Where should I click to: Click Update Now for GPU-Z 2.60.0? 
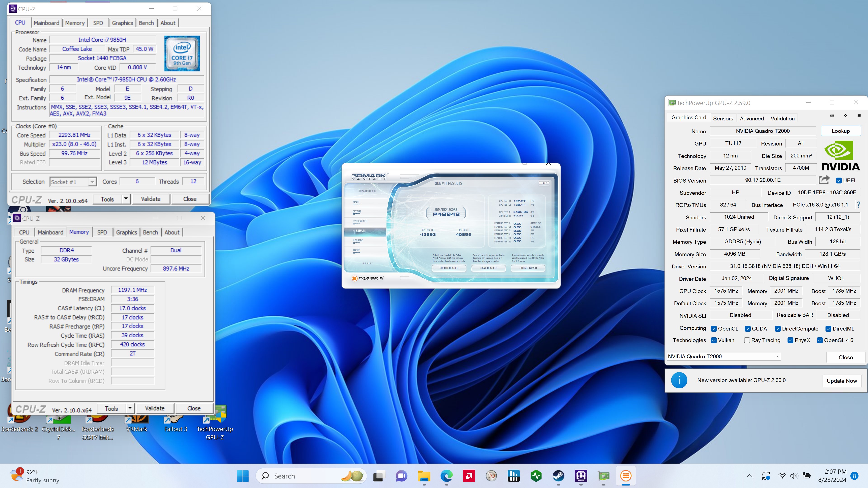coord(842,380)
